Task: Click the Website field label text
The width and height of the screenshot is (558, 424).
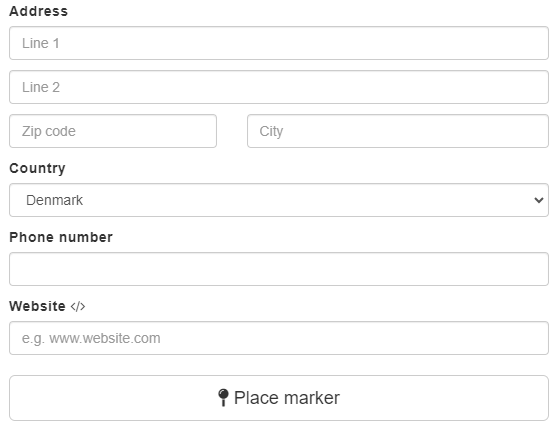Action: tap(37, 306)
